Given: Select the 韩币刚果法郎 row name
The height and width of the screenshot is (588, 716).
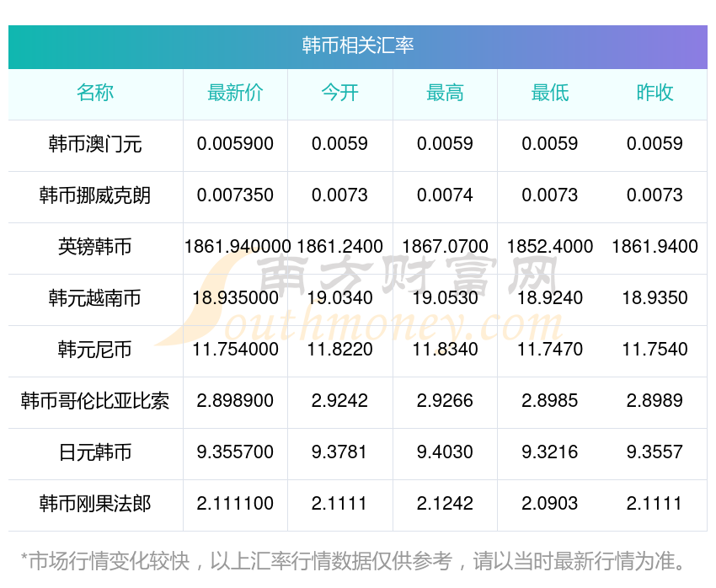Looking at the screenshot, I should [95, 504].
